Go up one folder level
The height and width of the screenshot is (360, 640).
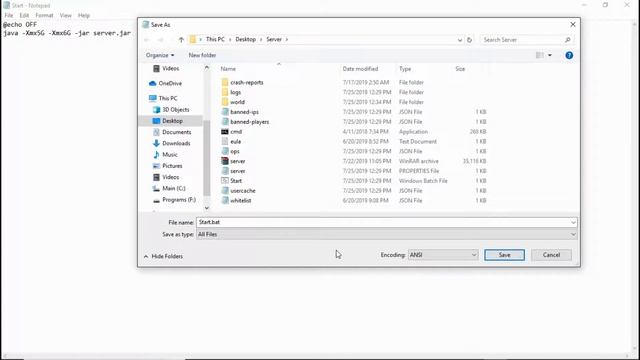coord(181,40)
